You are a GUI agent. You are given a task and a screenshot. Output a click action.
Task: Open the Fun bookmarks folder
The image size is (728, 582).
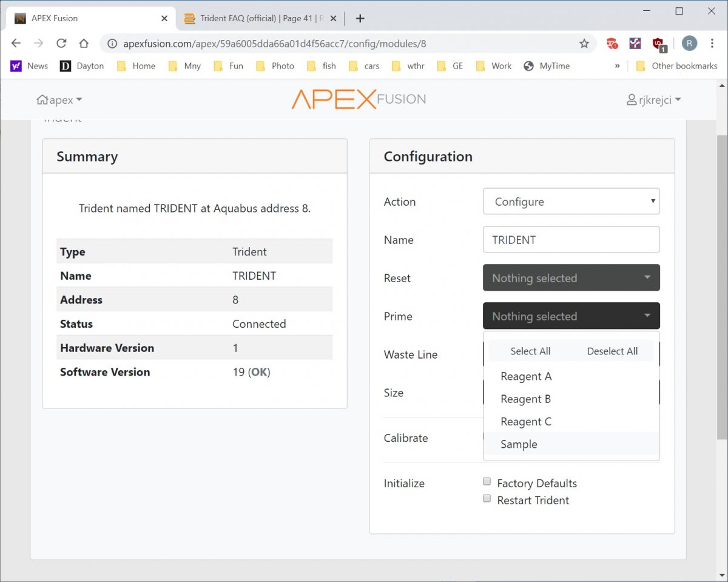tap(229, 66)
